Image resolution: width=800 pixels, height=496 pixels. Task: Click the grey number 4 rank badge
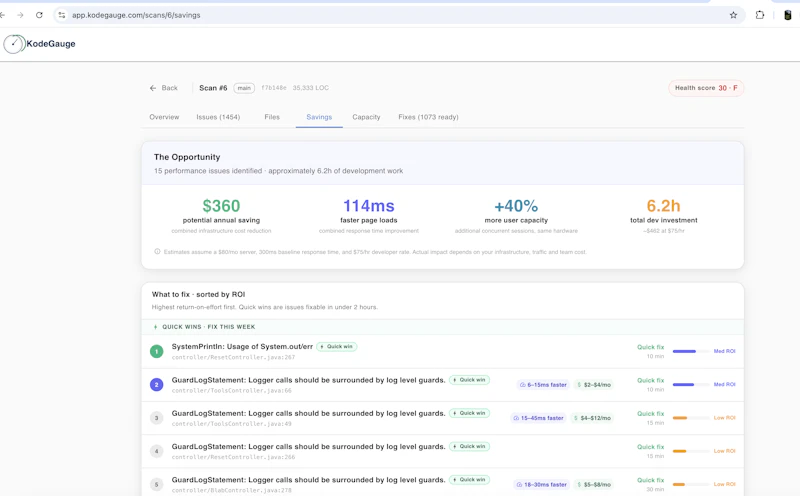(x=157, y=451)
